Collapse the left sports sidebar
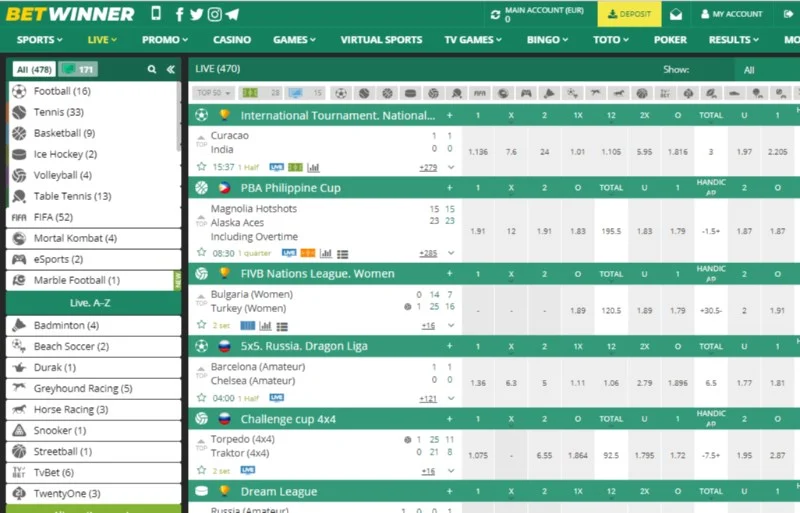This screenshot has width=800, height=513. pyautogui.click(x=170, y=69)
